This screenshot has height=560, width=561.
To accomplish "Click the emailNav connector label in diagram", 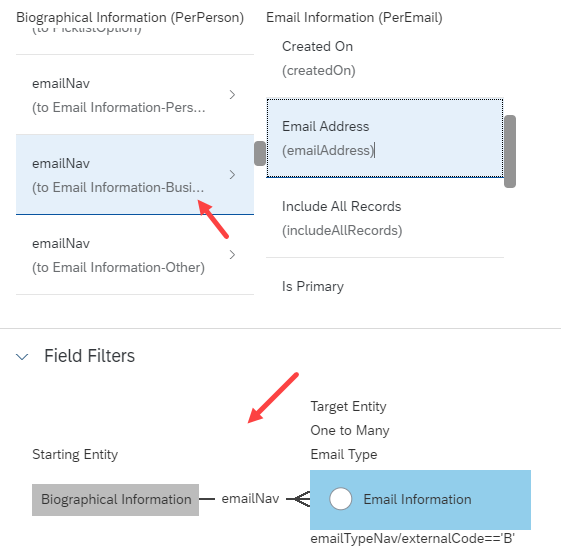I will coord(250,498).
